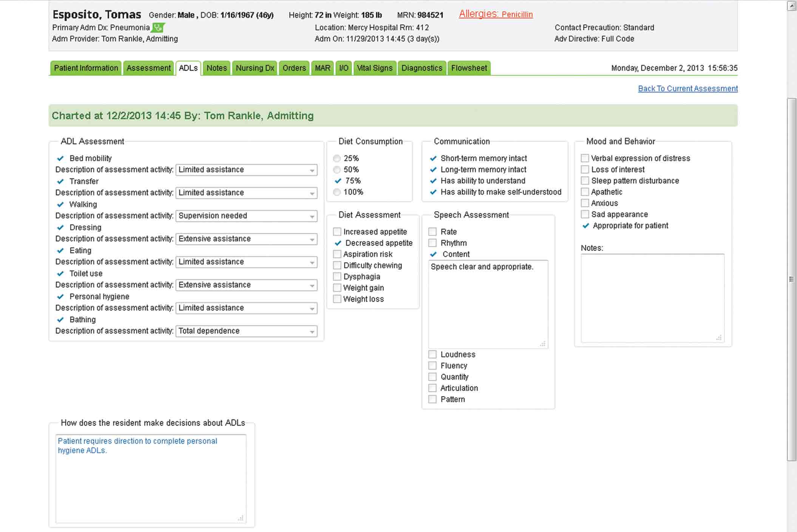
Task: Uncheck the Appropriate for patient checkmark
Action: pos(585,226)
